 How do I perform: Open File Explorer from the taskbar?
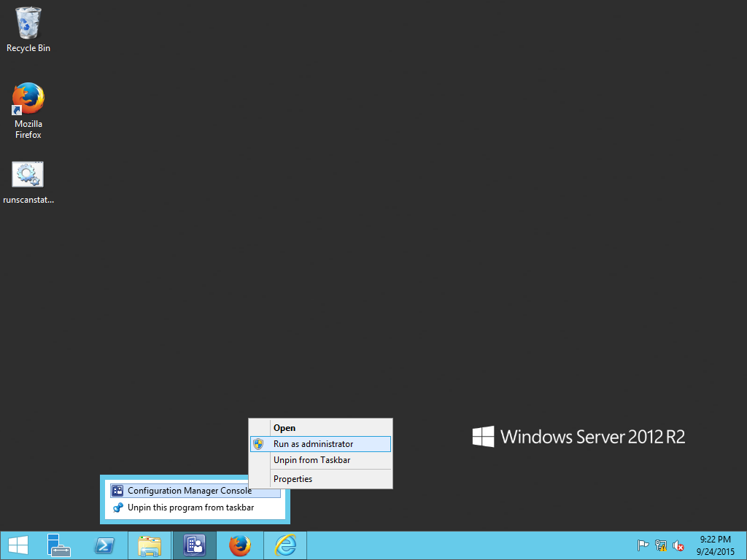[149, 545]
